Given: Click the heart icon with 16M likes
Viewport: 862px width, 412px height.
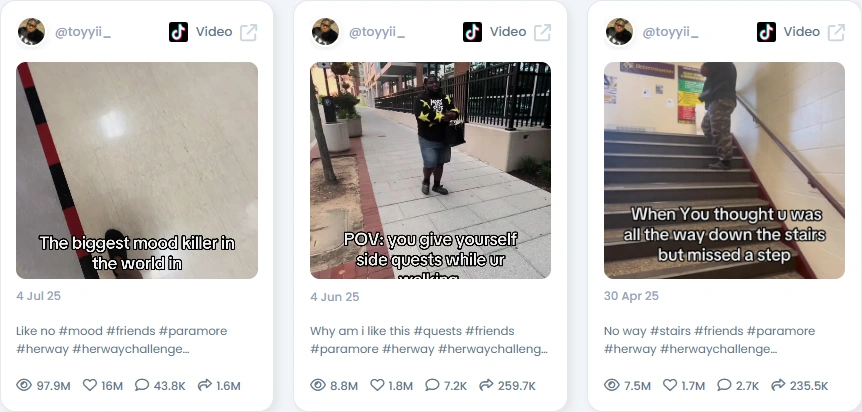Looking at the screenshot, I should pyautogui.click(x=90, y=385).
